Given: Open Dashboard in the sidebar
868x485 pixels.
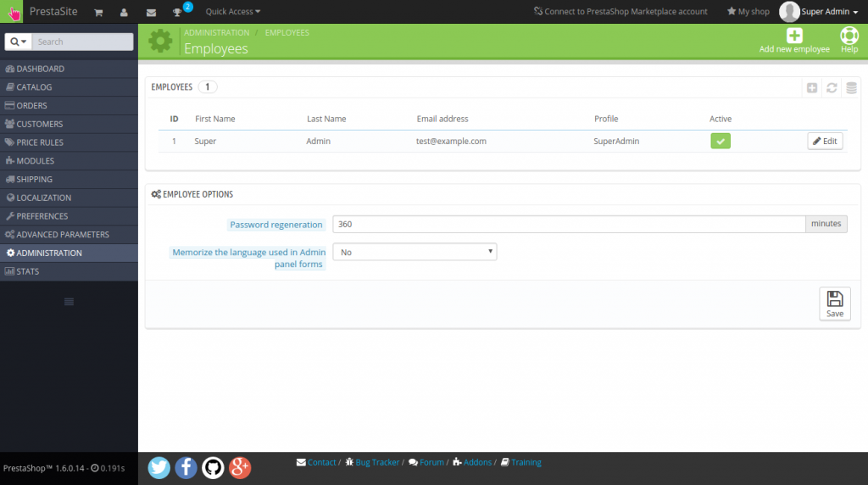Looking at the screenshot, I should pos(69,69).
